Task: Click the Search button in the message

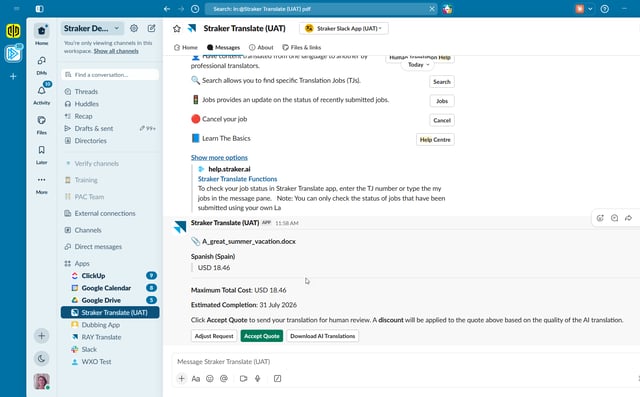Action: tap(442, 82)
